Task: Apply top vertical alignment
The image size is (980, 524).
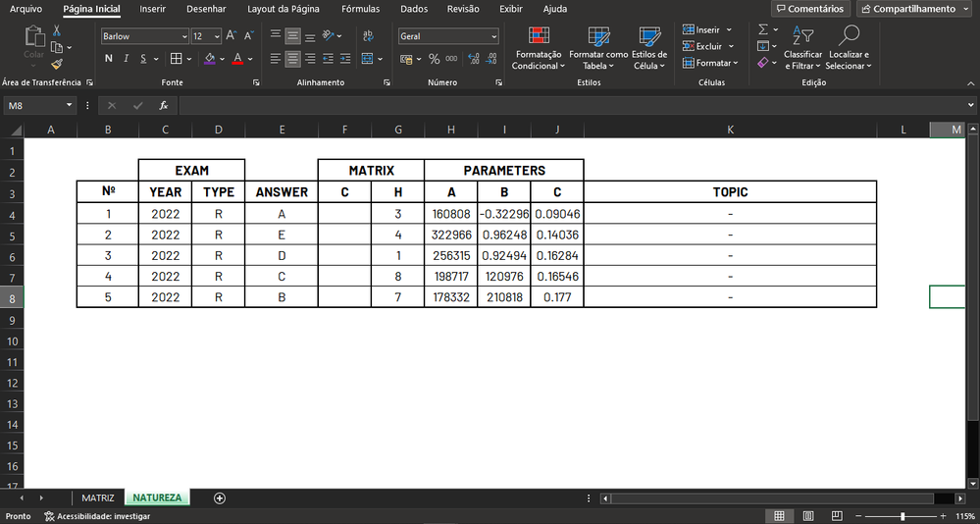Action: [276, 36]
